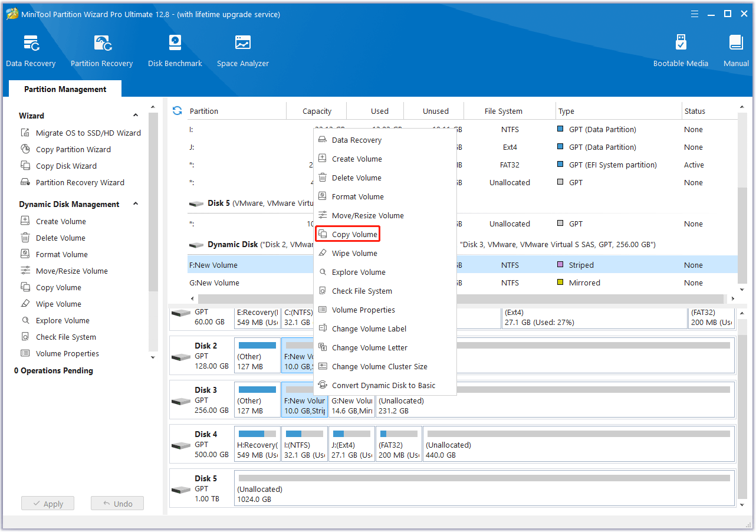Sort by the Capacity column header
This screenshot has width=756, height=532.
click(x=317, y=111)
